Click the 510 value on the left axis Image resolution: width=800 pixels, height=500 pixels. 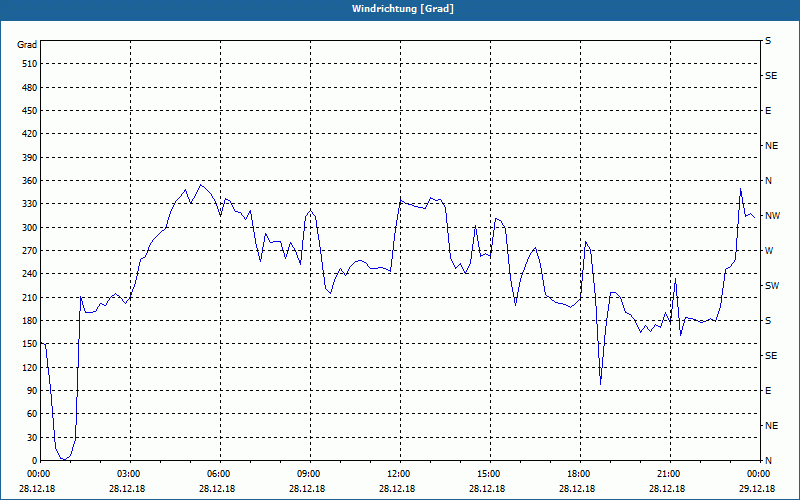point(30,64)
